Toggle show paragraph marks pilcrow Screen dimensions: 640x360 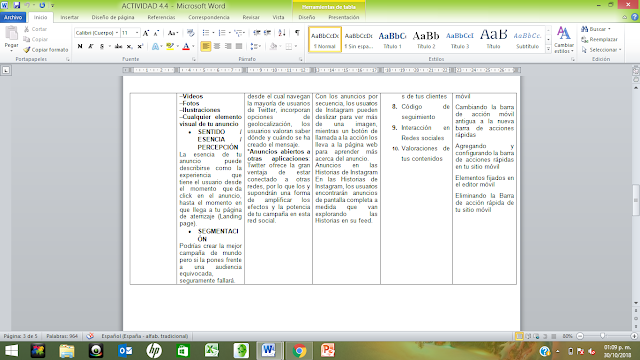297,33
